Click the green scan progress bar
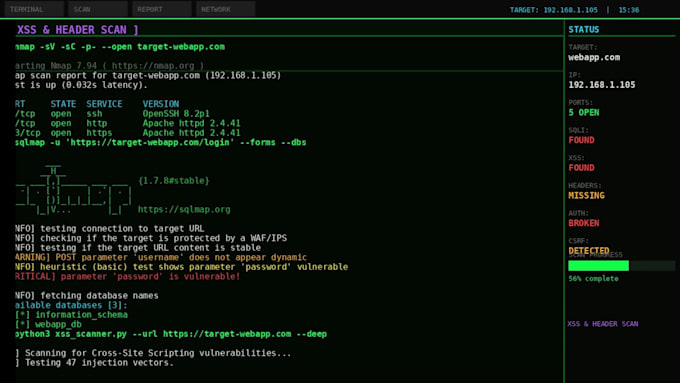The height and width of the screenshot is (383, 680). (x=622, y=265)
